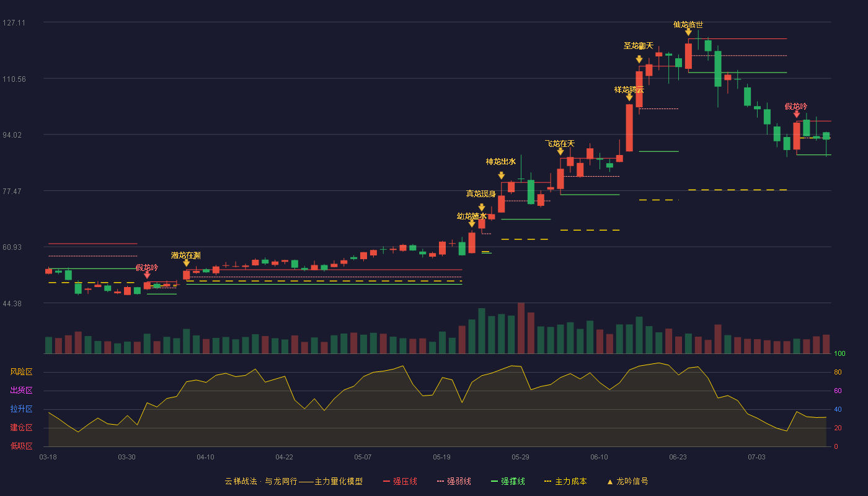The image size is (868, 496).
Task: Toggle the 强压线 legend entry
Action: pyautogui.click(x=400, y=481)
